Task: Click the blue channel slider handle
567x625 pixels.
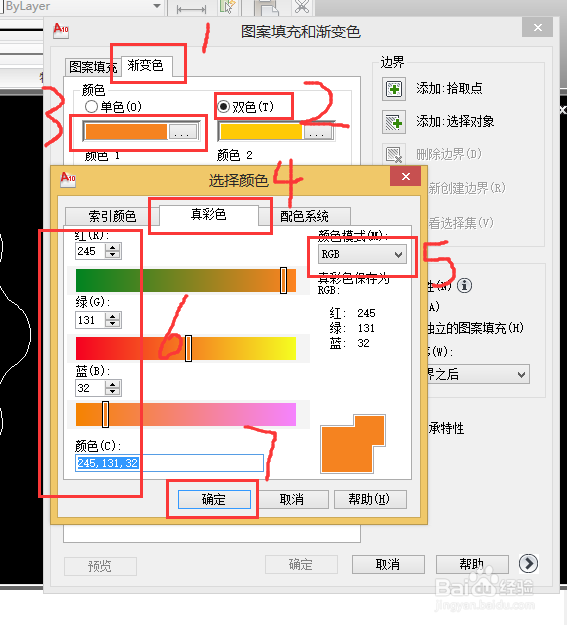Action: coord(105,415)
